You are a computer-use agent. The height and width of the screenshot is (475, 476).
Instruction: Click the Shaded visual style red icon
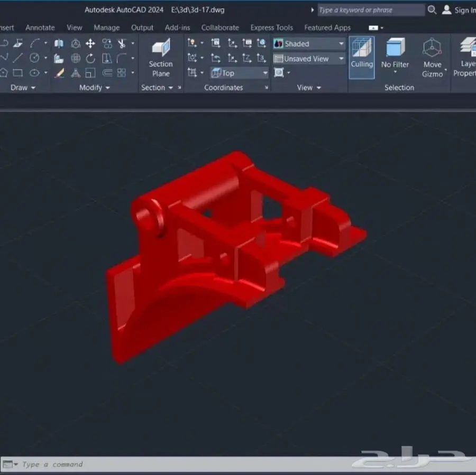(x=278, y=44)
